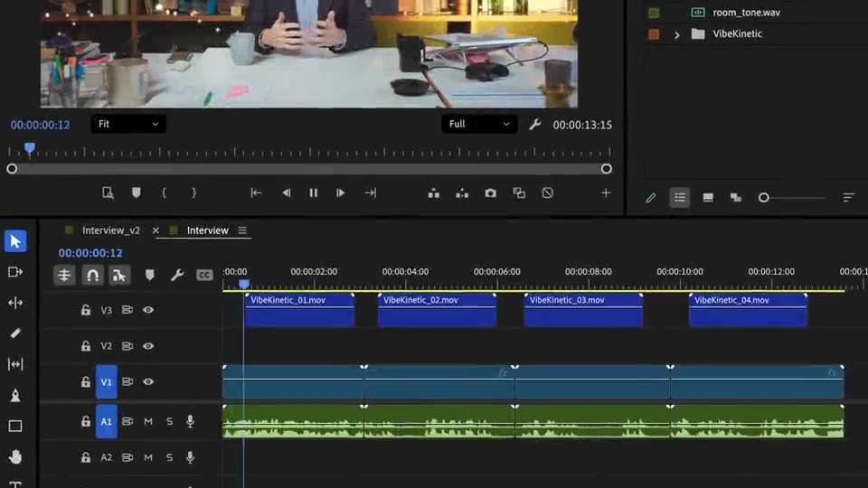Click timeline playhead timecode 00:00:00:12

click(90, 253)
